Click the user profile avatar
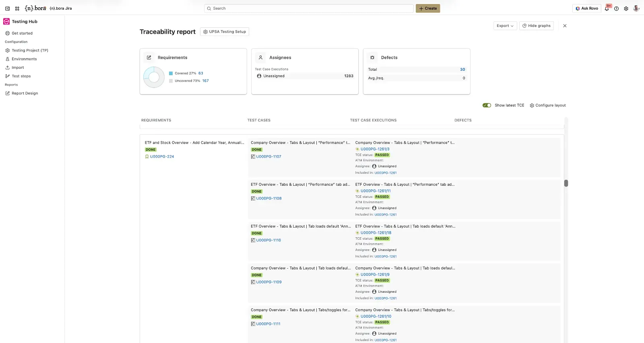This screenshot has width=644, height=343. pos(636,8)
